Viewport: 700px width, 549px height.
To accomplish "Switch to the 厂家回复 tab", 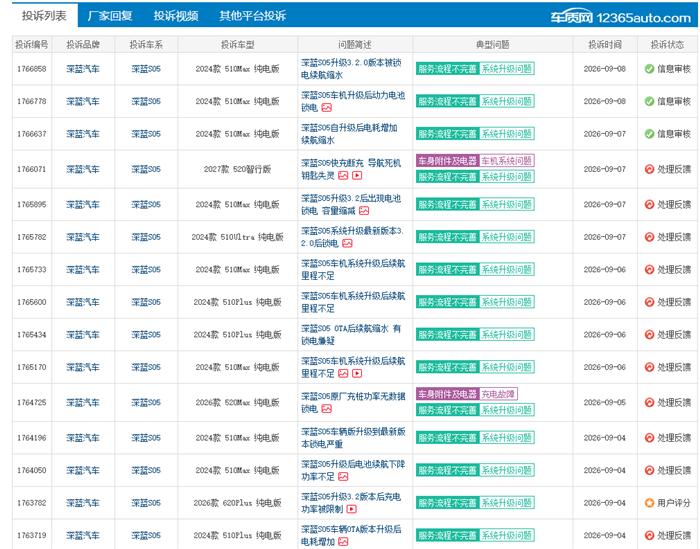I will (110, 16).
